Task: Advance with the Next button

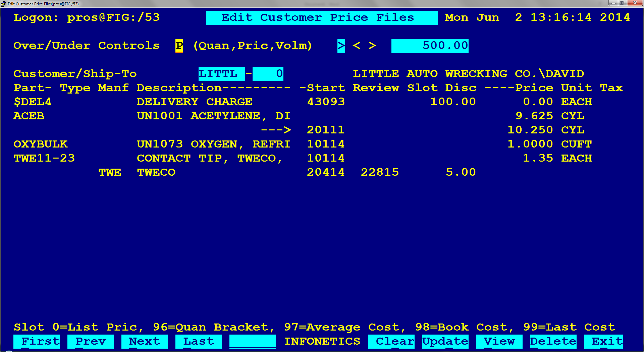Action: (145, 341)
